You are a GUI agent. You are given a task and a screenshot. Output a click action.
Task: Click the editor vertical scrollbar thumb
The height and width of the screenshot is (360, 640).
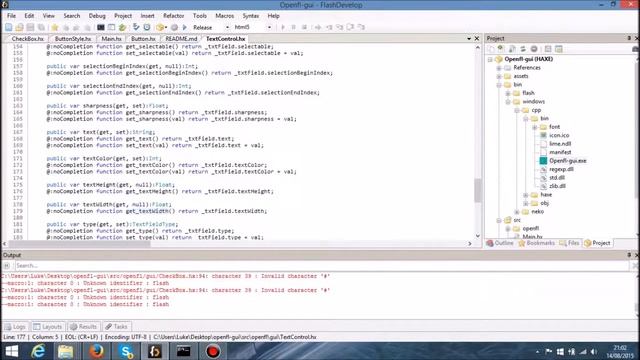click(x=478, y=190)
